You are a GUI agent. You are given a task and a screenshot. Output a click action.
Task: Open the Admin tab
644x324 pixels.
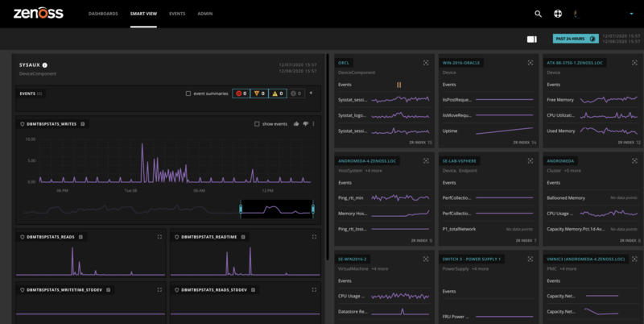pos(205,14)
